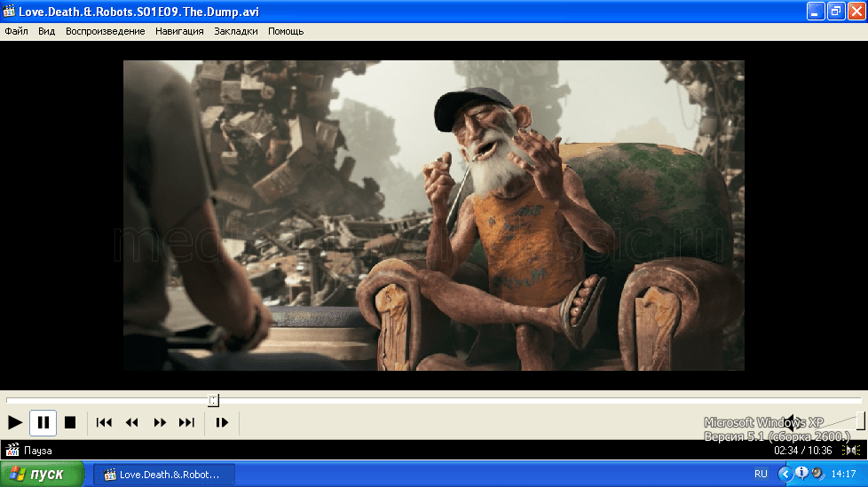Click the seek bar thumb
The image size is (868, 487).
click(213, 400)
